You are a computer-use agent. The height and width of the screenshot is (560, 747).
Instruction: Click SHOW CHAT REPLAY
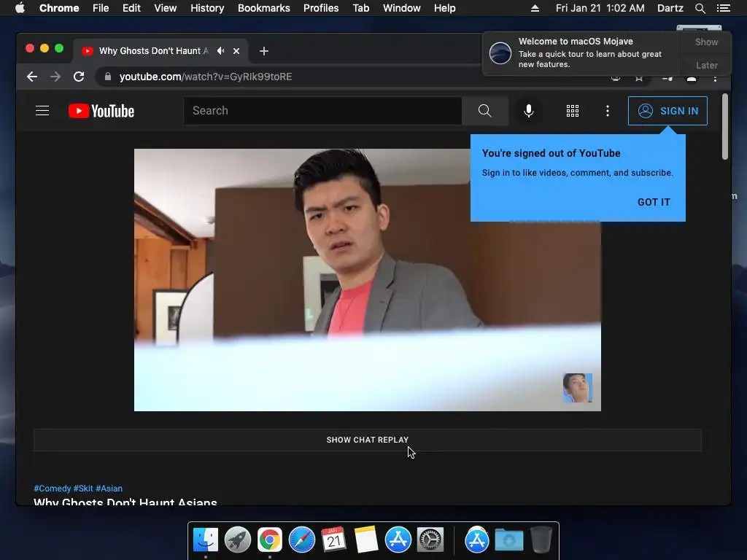[x=368, y=440]
